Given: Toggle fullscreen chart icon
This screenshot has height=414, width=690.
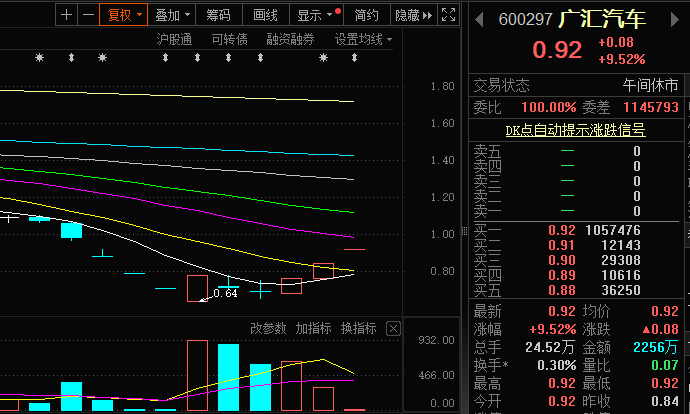Looking at the screenshot, I should coord(448,15).
